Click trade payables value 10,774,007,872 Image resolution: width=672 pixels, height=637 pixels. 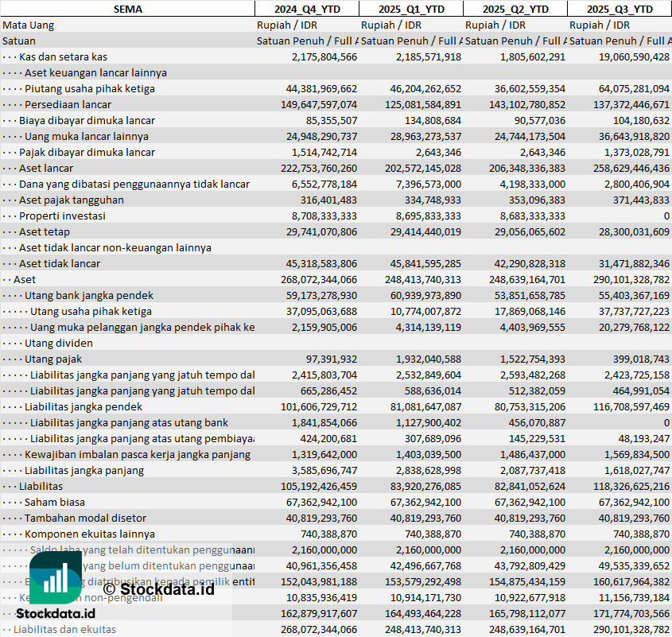point(425,311)
